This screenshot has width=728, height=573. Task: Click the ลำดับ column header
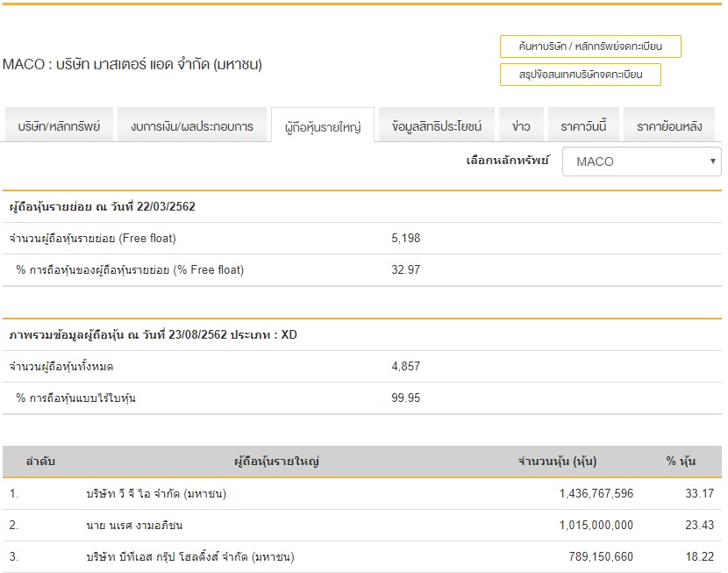point(40,462)
